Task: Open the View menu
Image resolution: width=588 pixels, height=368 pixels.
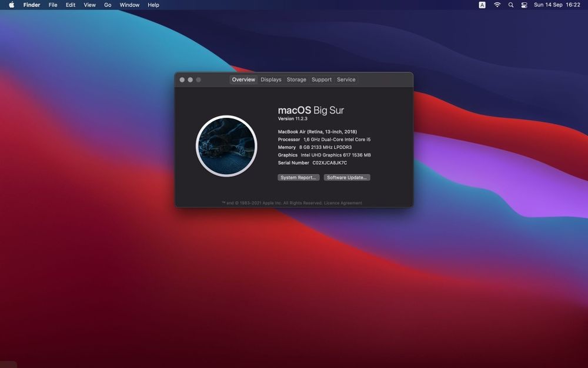Action: click(89, 5)
